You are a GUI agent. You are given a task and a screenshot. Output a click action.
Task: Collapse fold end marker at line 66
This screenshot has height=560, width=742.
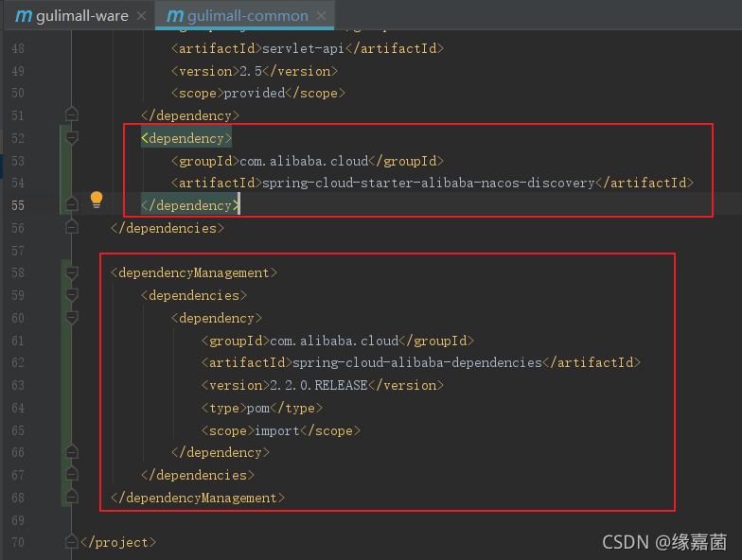(x=72, y=452)
